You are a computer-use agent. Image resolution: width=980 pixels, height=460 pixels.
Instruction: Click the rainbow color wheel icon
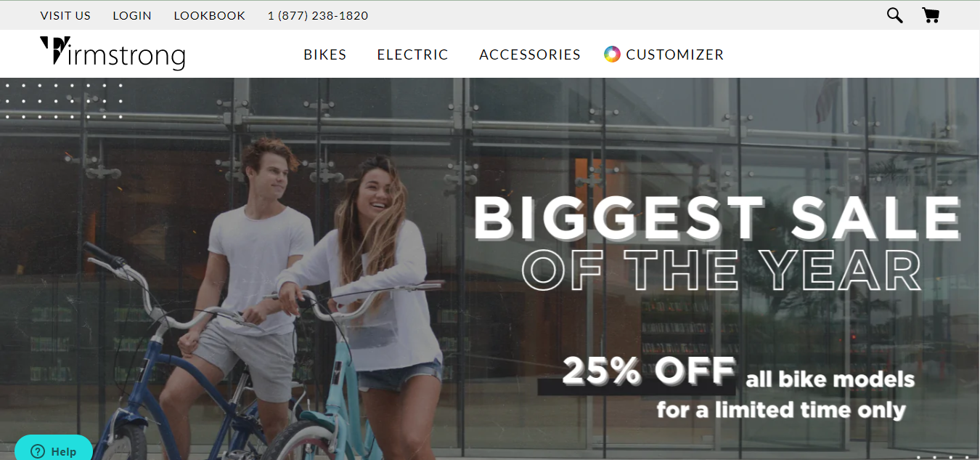tap(612, 55)
